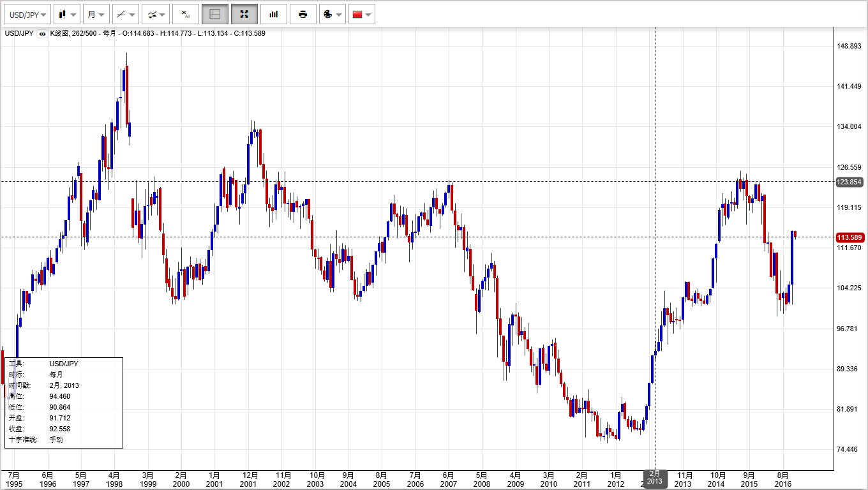Open the line drawing tools dropdown
Viewport: 868px width, 490px height.
click(125, 14)
